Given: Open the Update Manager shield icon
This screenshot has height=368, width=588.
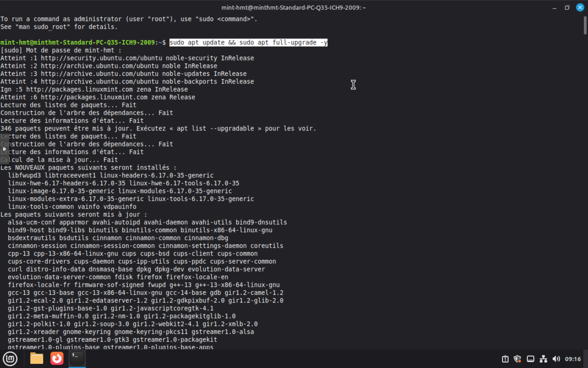Looking at the screenshot, I should (518, 359).
